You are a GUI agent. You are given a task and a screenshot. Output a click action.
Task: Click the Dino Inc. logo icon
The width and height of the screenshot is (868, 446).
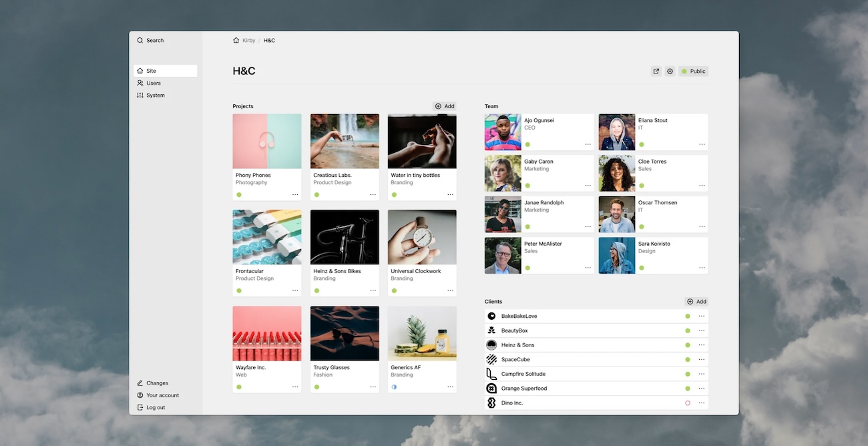pos(491,403)
